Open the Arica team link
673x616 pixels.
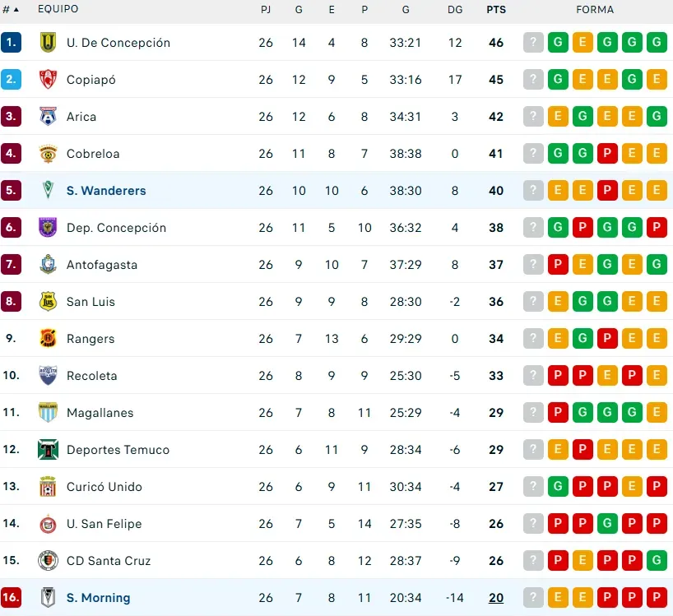pos(81,117)
